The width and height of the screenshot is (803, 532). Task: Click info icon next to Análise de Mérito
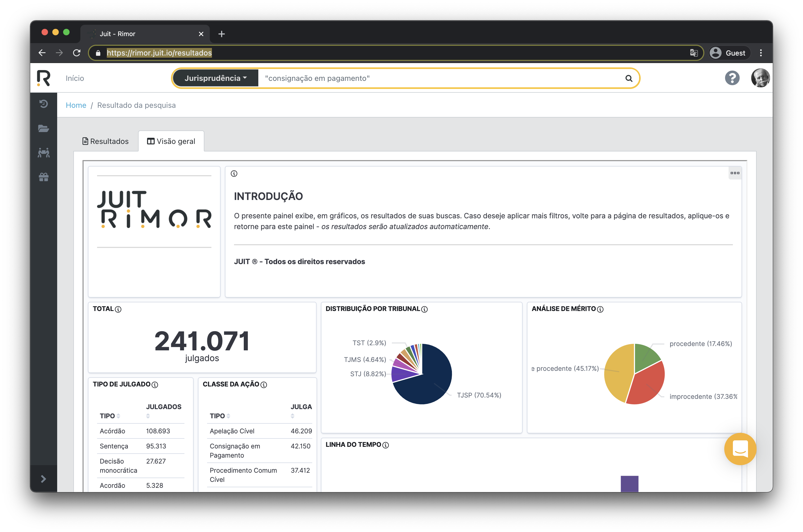coord(600,309)
